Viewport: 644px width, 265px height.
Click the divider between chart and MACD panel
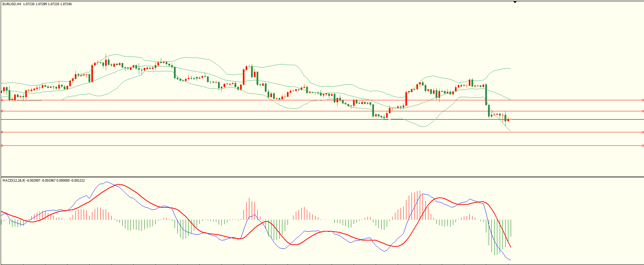[322, 177]
